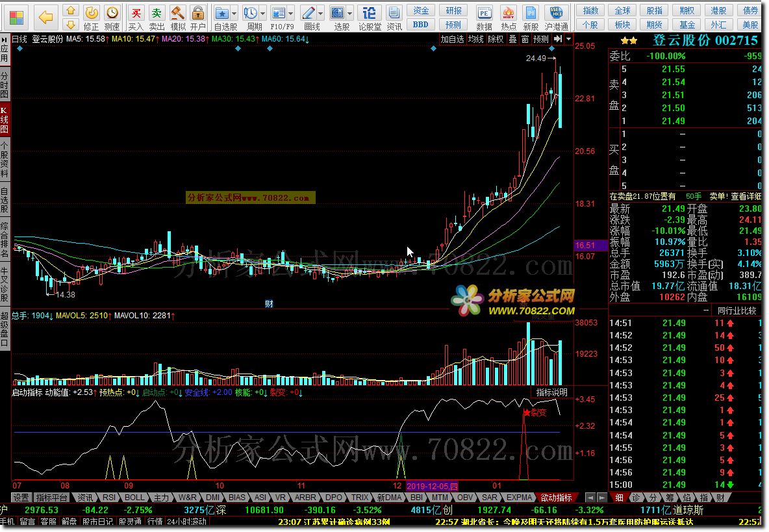Image resolution: width=769 pixels, height=532 pixels.
Task: Switch to the BOLL indicator tab
Action: tap(134, 497)
